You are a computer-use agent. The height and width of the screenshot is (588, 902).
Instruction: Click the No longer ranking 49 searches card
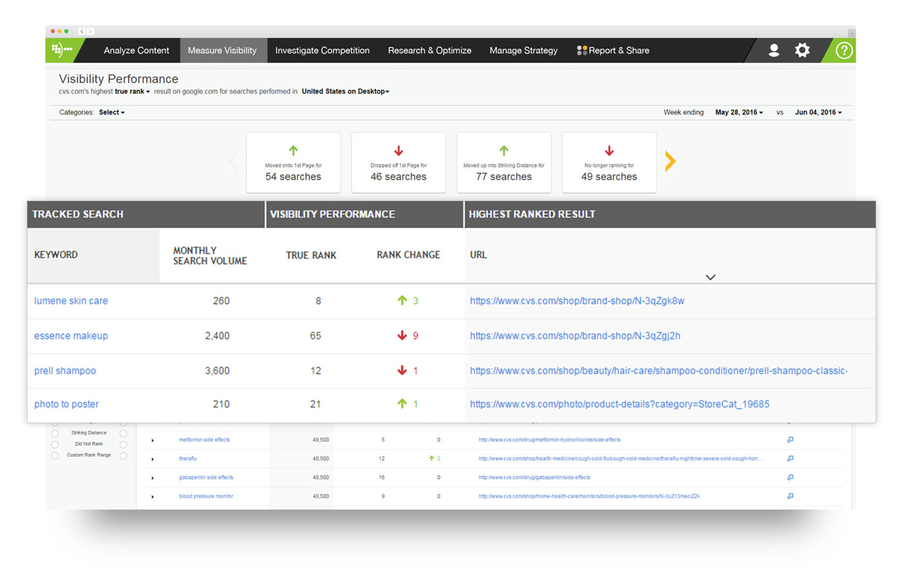coord(609,162)
